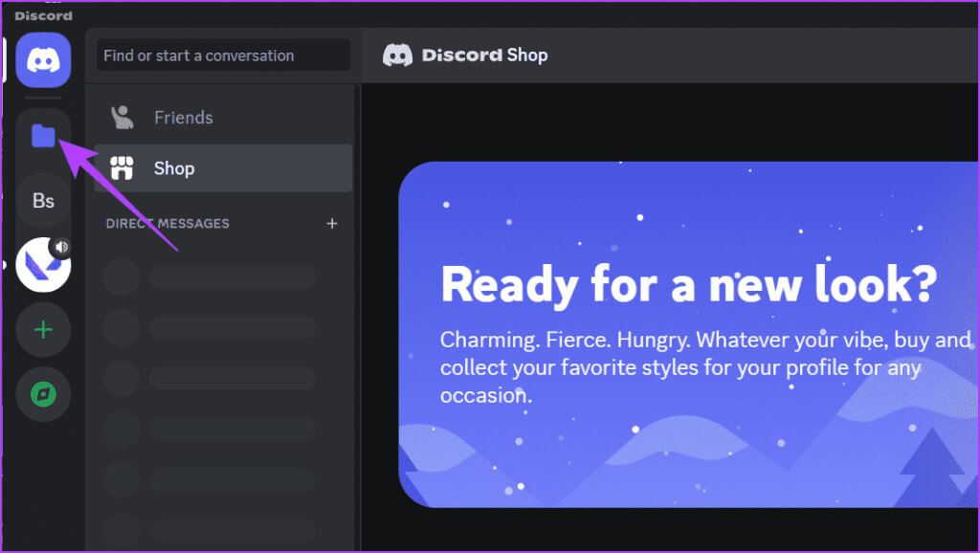This screenshot has width=980, height=553.
Task: Create a DM with the plus icon
Action: 332,223
